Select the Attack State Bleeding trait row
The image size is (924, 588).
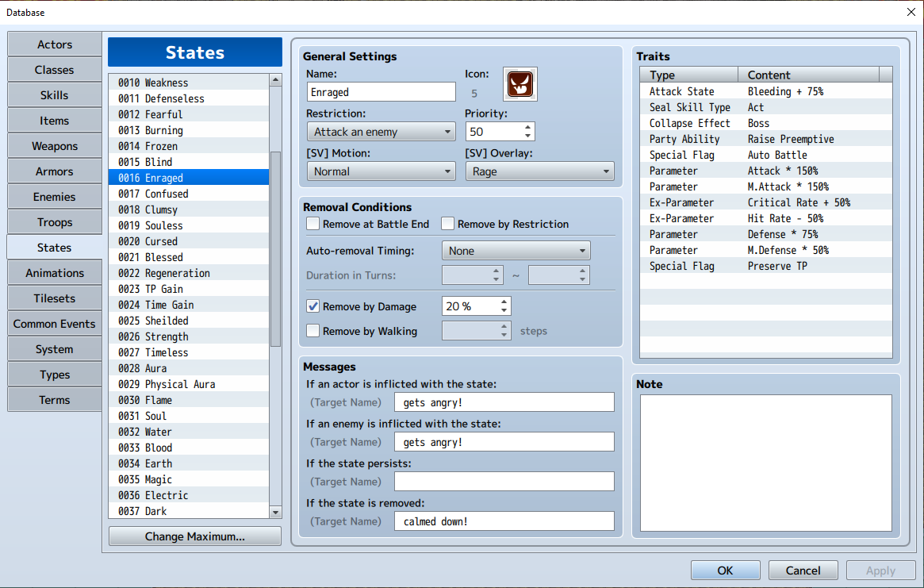click(x=765, y=91)
